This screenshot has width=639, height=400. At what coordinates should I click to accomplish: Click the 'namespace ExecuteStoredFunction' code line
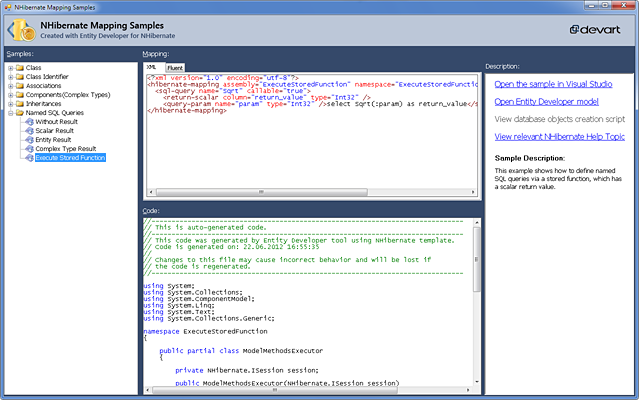[x=205, y=332]
